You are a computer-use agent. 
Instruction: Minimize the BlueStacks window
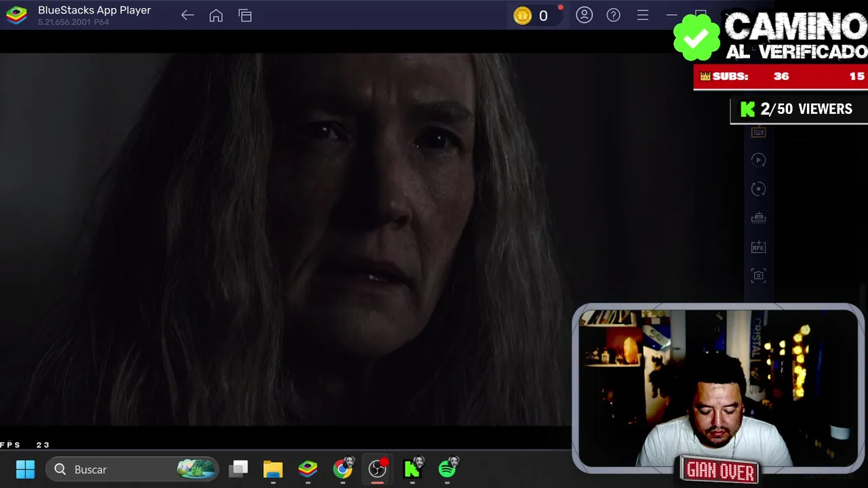671,15
